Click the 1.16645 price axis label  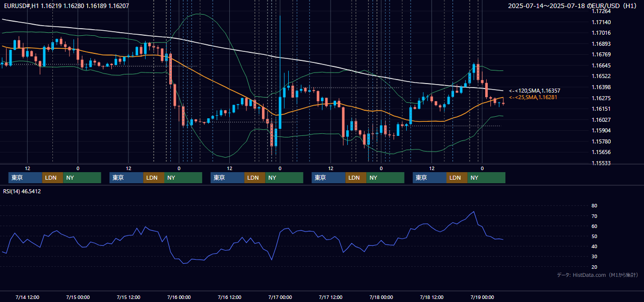click(x=602, y=65)
